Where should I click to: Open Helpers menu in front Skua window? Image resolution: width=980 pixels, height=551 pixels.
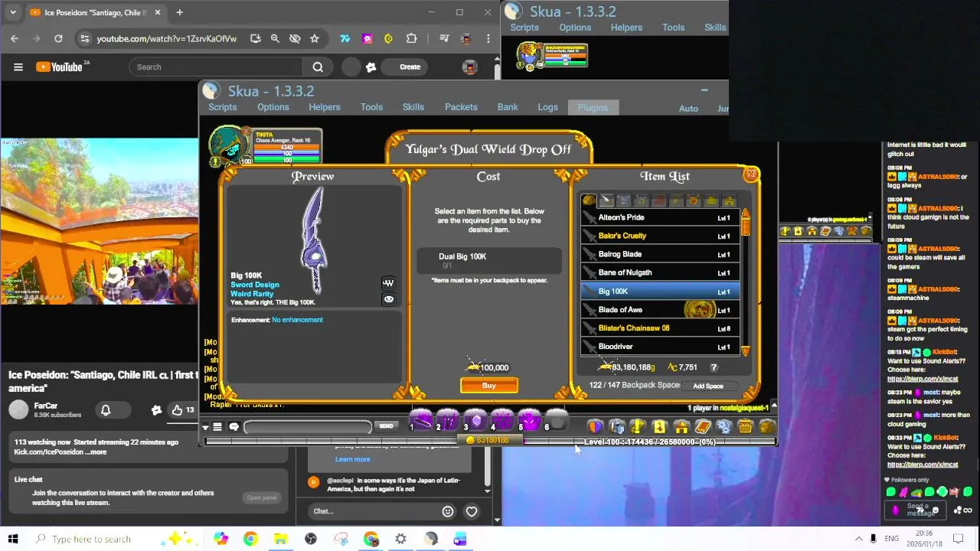point(325,107)
